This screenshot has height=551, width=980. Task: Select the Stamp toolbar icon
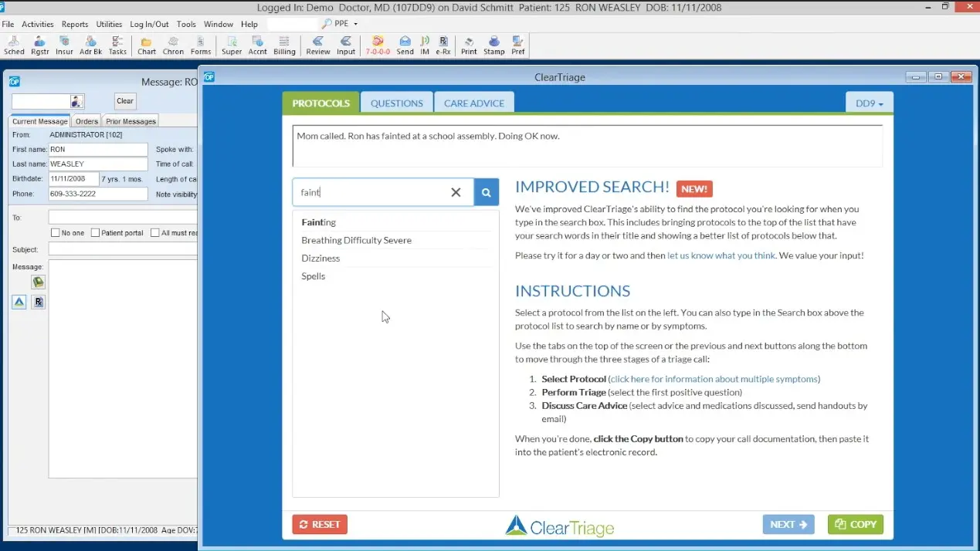coord(495,44)
